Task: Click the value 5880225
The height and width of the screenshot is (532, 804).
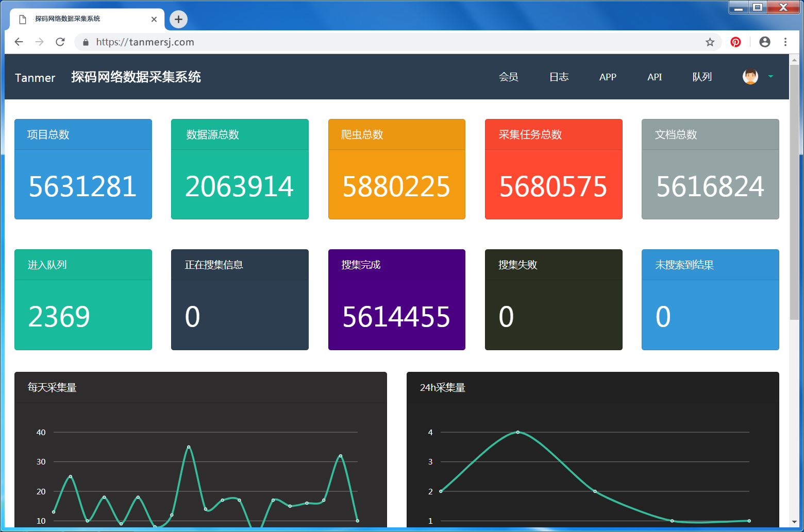Action: tap(396, 186)
